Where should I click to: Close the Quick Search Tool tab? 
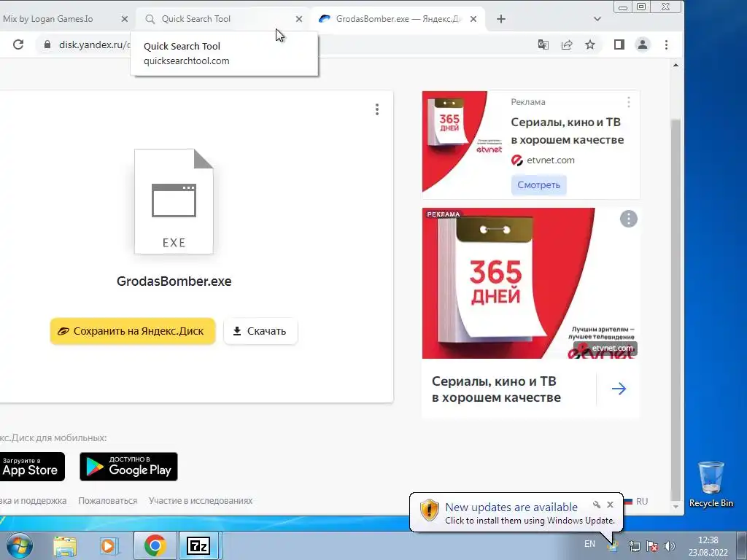click(298, 19)
